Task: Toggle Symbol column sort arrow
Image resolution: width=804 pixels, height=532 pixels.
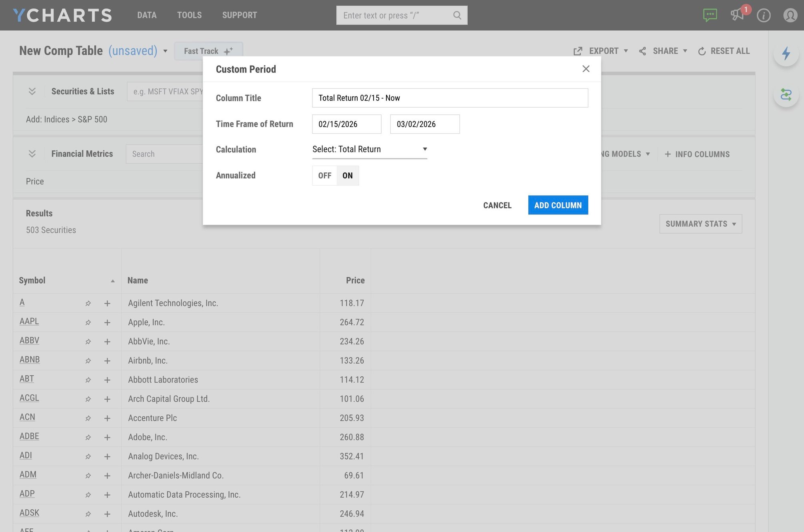Action: [113, 281]
